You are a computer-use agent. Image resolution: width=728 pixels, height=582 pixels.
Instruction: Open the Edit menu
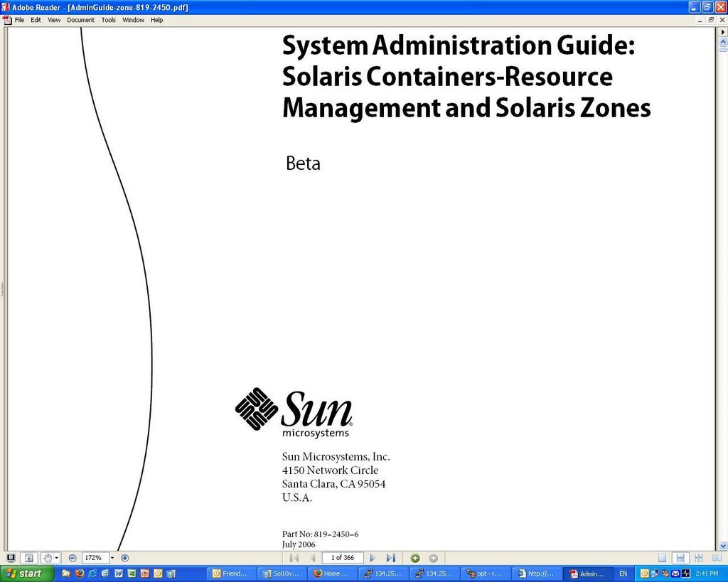coord(36,20)
